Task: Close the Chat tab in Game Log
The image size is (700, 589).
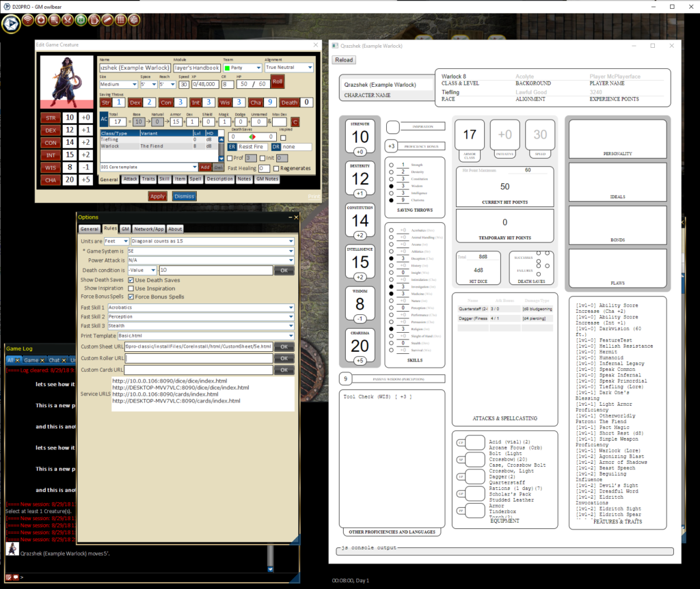Action: coord(64,360)
